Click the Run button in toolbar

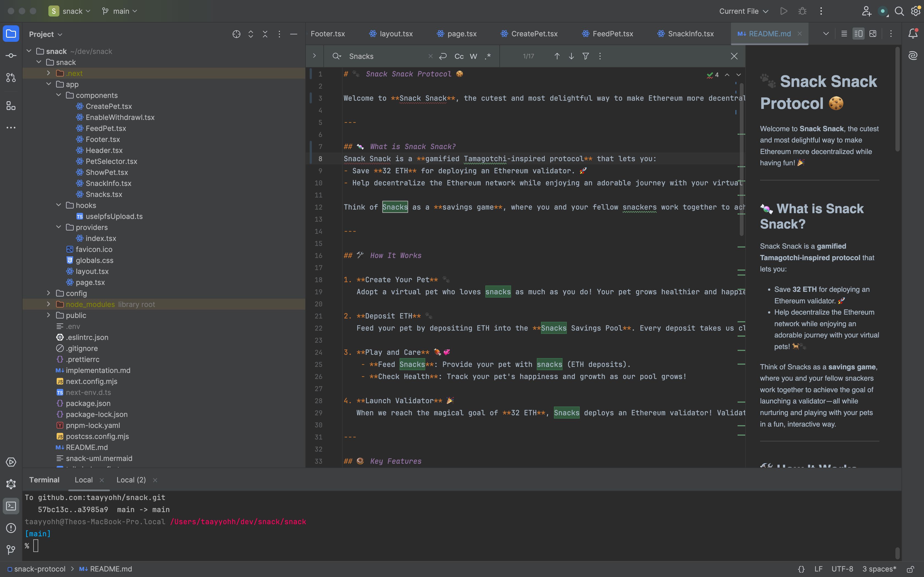pyautogui.click(x=783, y=11)
